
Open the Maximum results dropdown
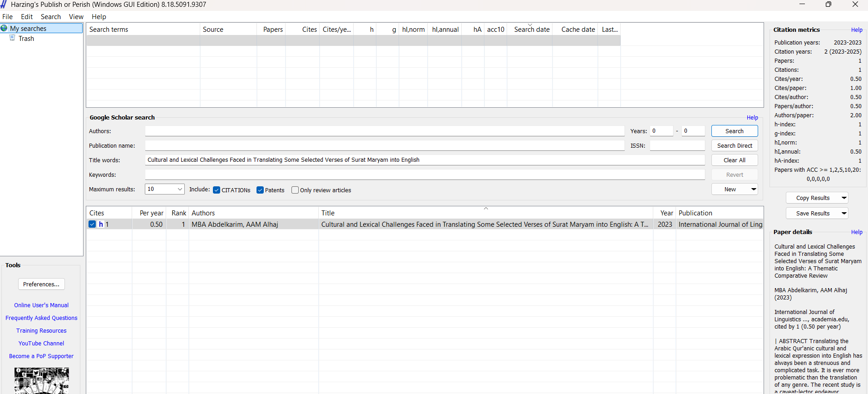180,189
